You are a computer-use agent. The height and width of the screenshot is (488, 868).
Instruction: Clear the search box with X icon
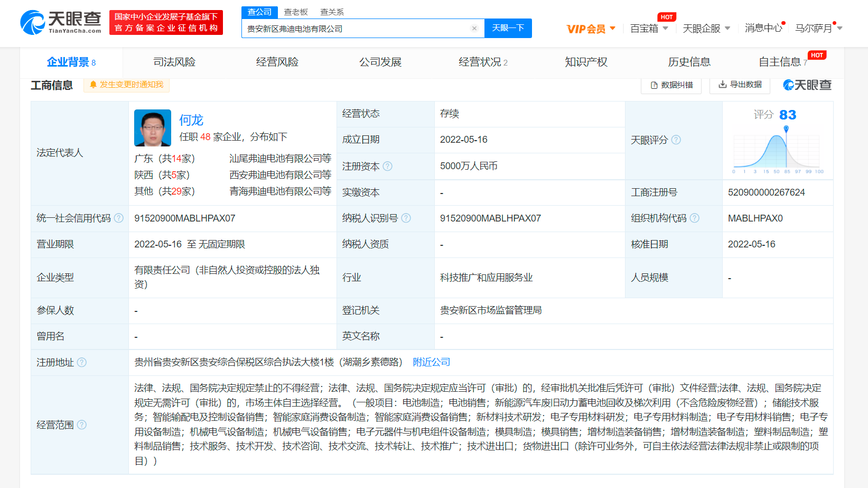click(474, 29)
